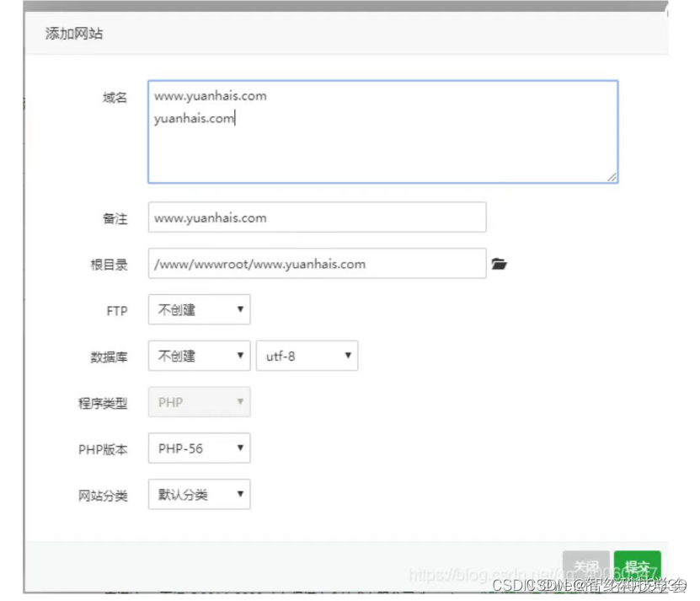Click the folder icon to browse root directory
This screenshot has width=700, height=601.
point(500,264)
